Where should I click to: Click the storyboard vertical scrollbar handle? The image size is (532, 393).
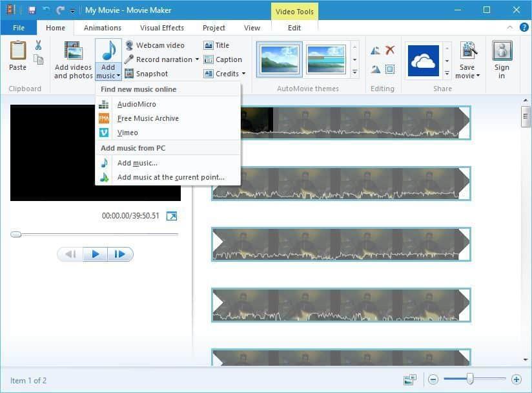click(525, 116)
